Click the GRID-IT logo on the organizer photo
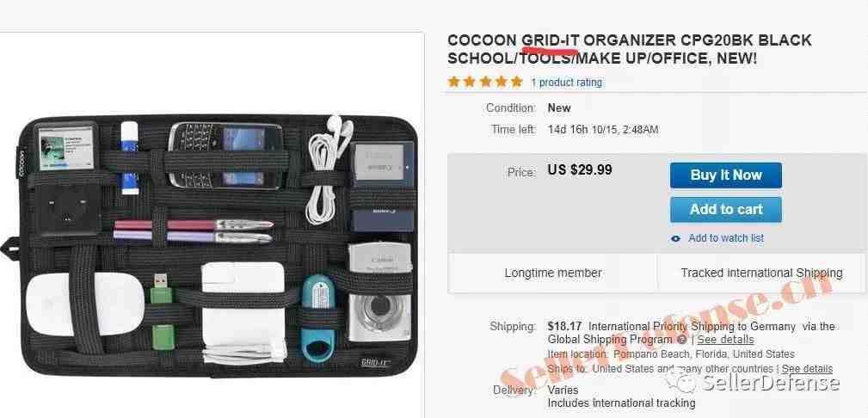 pos(376,363)
